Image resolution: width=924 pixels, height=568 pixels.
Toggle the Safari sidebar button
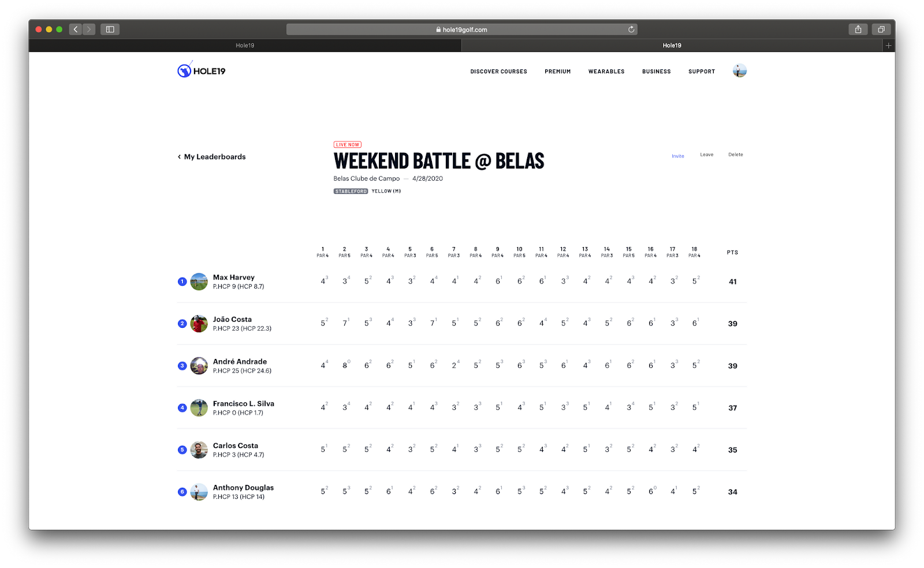(x=110, y=29)
